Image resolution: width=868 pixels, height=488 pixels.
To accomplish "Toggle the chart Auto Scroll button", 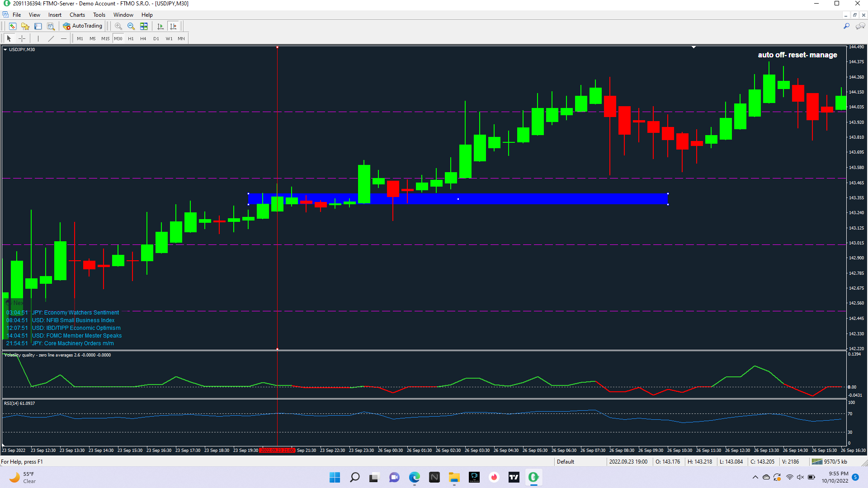I will (160, 26).
